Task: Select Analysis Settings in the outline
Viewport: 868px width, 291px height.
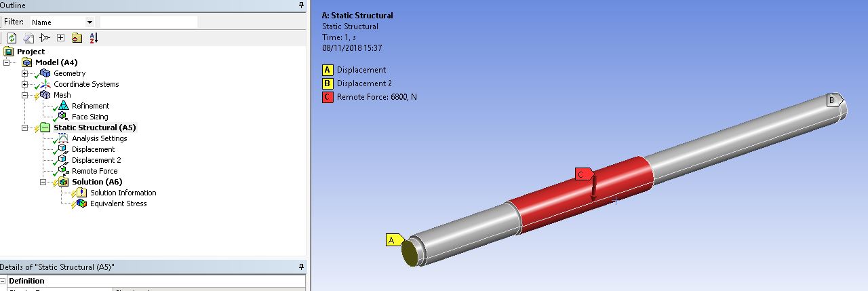Action: tap(99, 138)
